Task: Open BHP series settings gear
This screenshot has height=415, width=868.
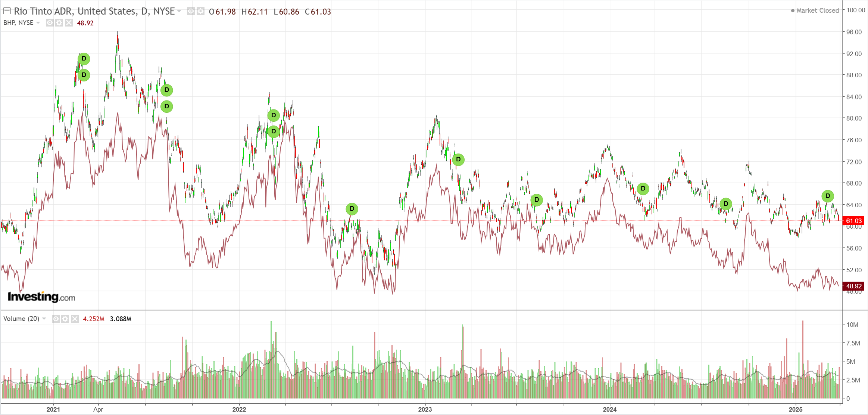Action: pyautogui.click(x=59, y=23)
